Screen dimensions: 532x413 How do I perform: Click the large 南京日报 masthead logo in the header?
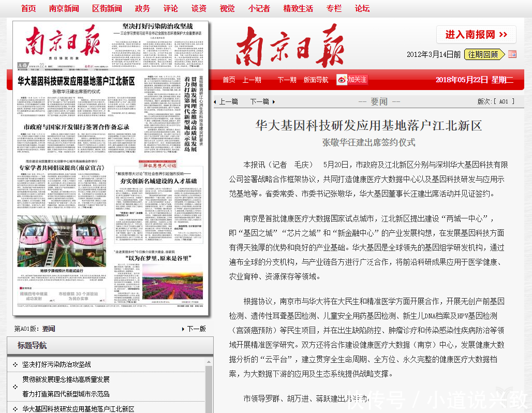290,45
